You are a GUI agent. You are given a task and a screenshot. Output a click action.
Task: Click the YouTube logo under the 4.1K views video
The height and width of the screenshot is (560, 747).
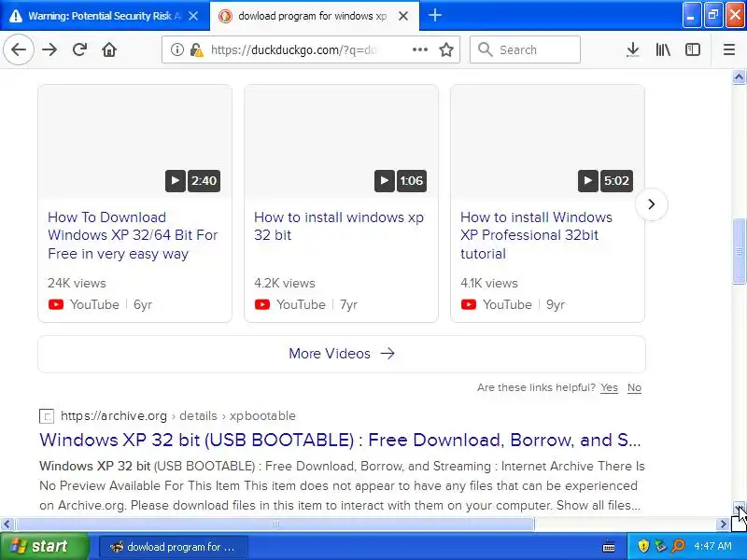coord(469,304)
